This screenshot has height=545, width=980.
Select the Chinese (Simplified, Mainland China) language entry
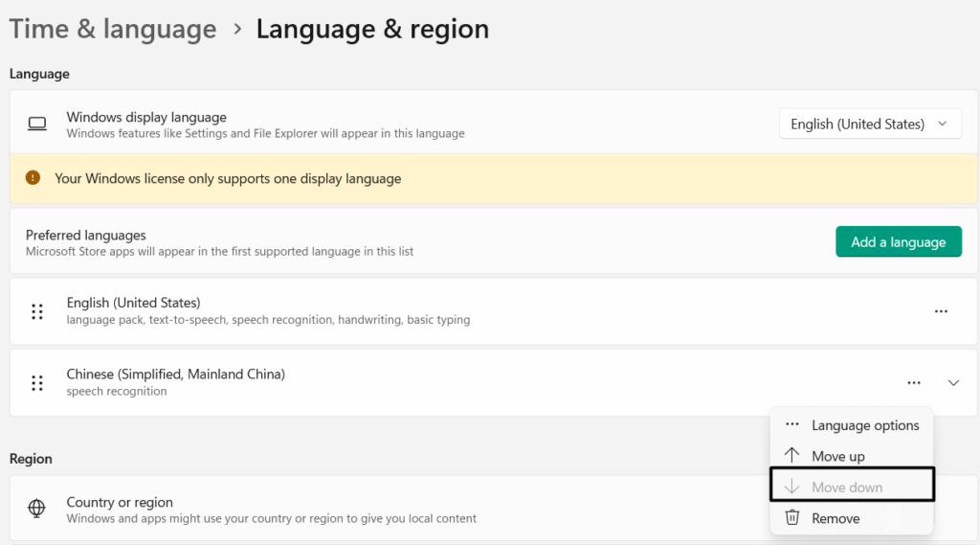pyautogui.click(x=176, y=375)
